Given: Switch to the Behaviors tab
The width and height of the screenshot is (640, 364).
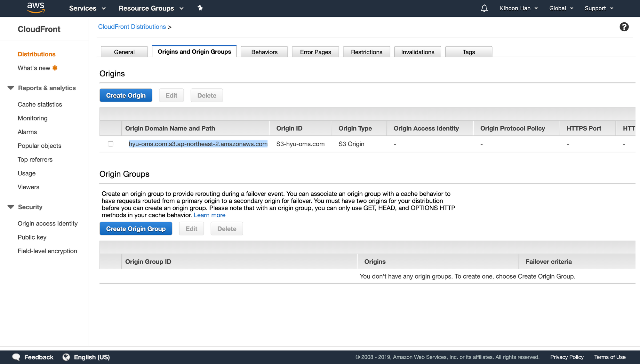Looking at the screenshot, I should click(x=264, y=52).
